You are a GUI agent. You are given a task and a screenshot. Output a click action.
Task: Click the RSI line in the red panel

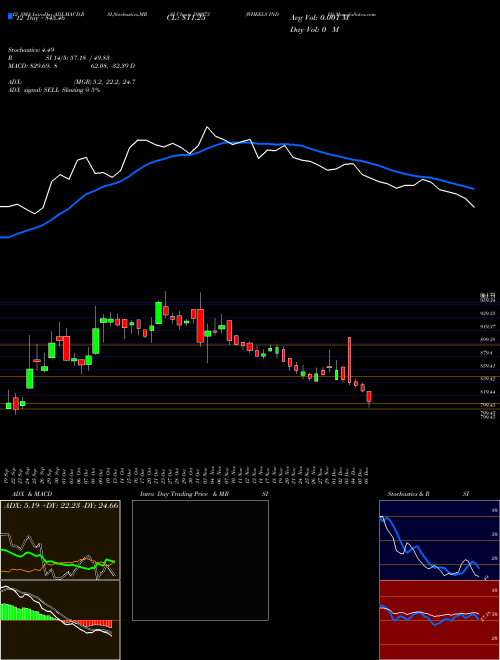pos(428,615)
